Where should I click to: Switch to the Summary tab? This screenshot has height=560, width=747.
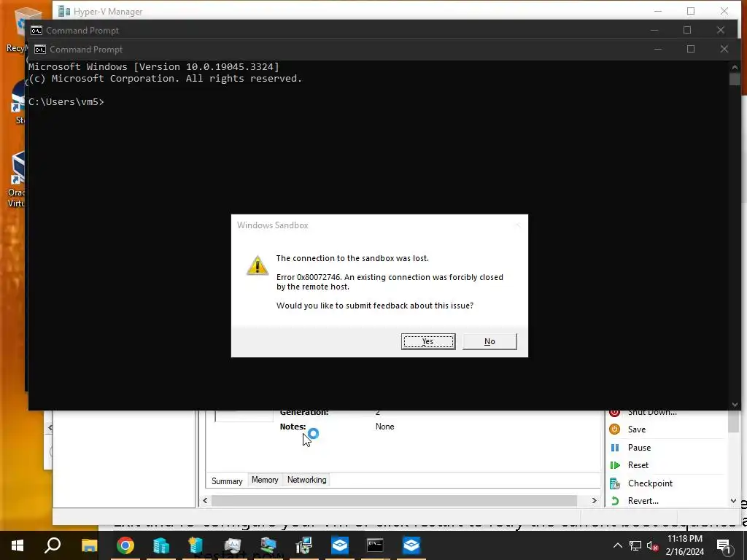click(x=227, y=481)
